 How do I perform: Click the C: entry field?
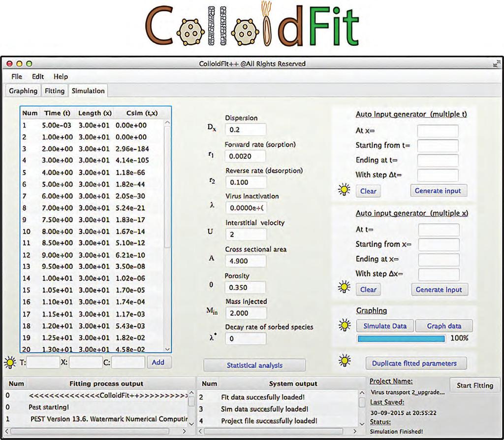pyautogui.click(x=128, y=363)
